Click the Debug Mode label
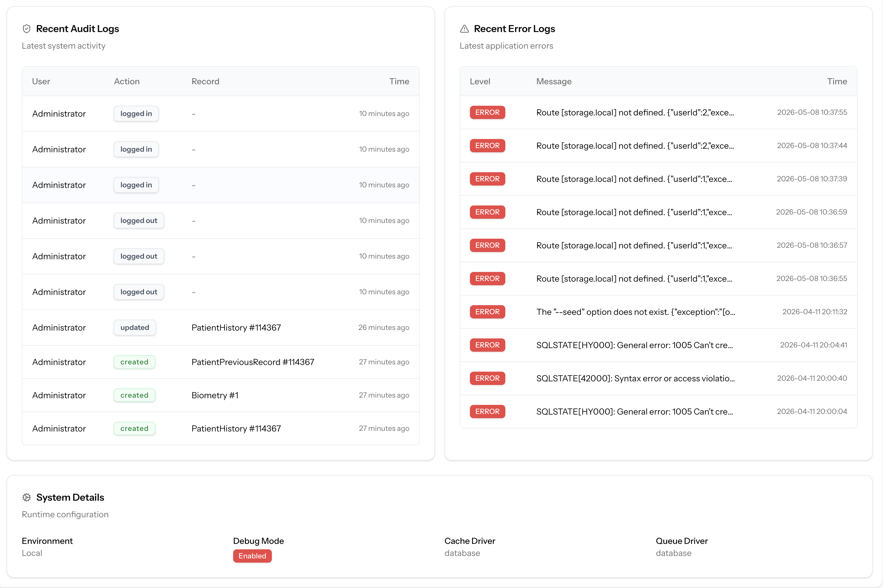Screen dimensions: 883x588 (x=258, y=541)
